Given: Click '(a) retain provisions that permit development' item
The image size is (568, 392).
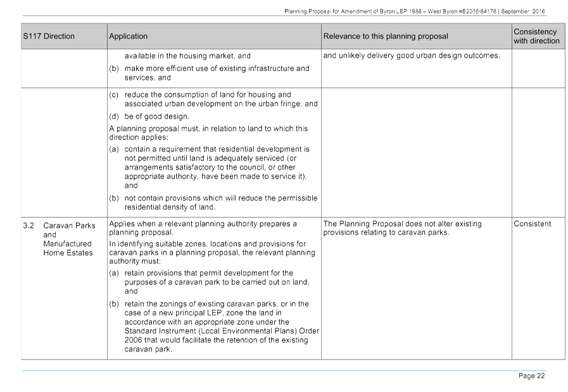Looking at the screenshot, I should (210, 282).
